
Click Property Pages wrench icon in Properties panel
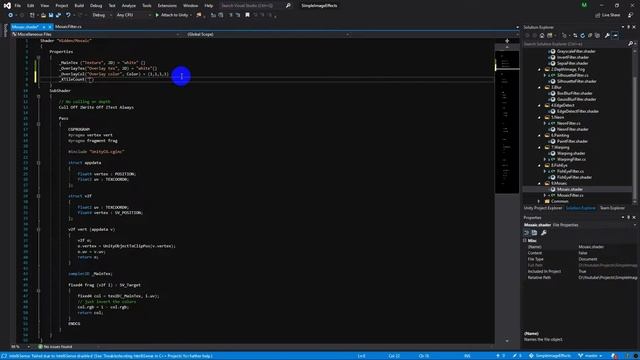tap(544, 233)
